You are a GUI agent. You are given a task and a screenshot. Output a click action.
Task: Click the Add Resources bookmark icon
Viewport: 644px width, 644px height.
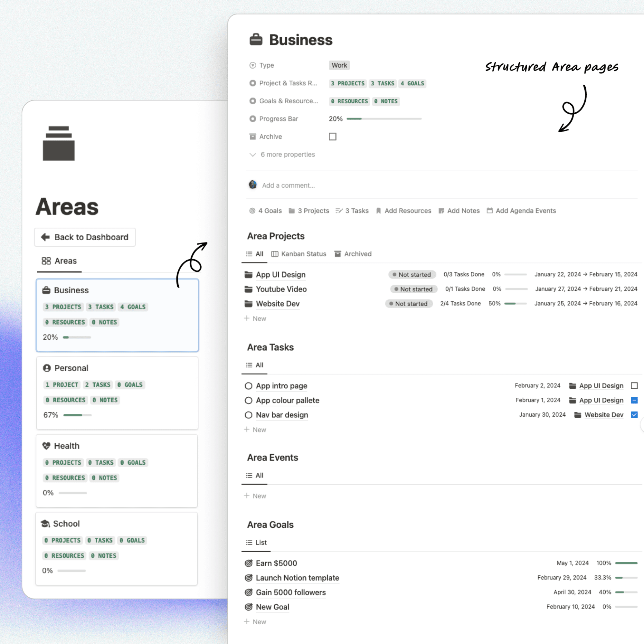(x=378, y=211)
